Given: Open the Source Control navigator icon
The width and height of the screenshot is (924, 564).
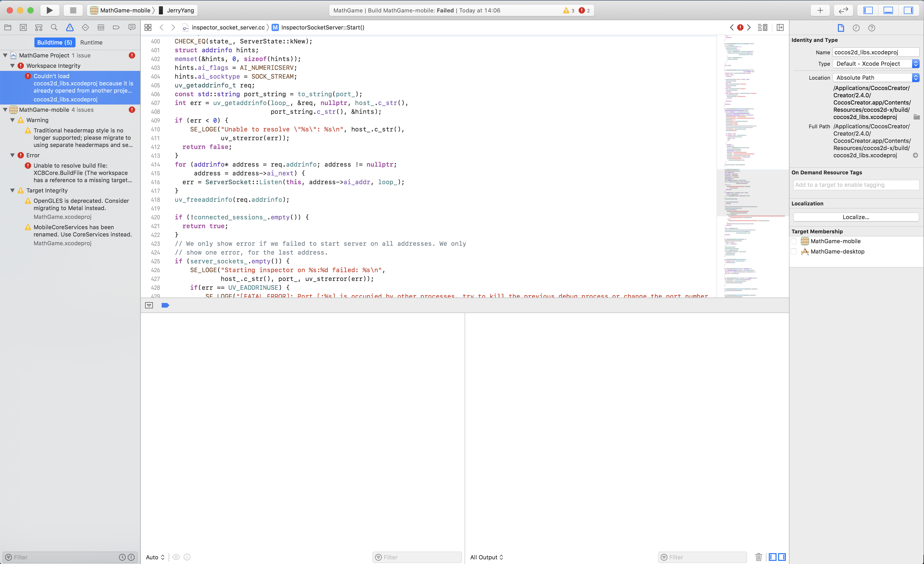Looking at the screenshot, I should (23, 27).
